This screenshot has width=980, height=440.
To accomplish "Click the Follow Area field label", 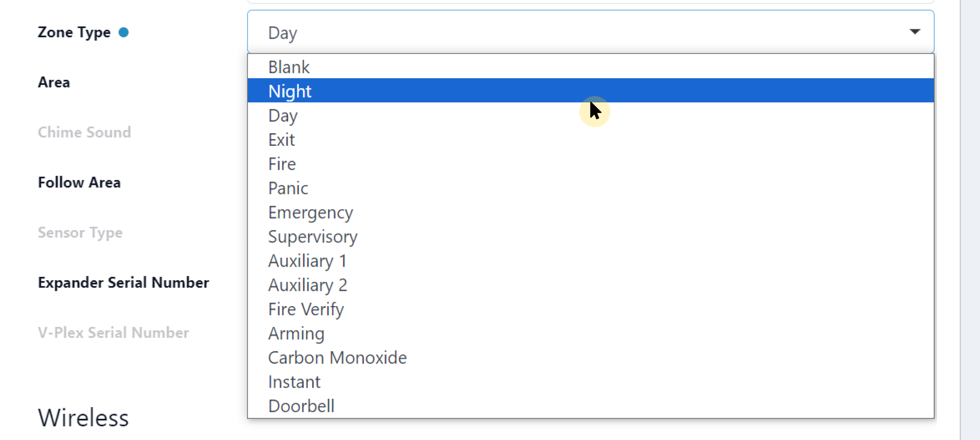I will tap(79, 182).
